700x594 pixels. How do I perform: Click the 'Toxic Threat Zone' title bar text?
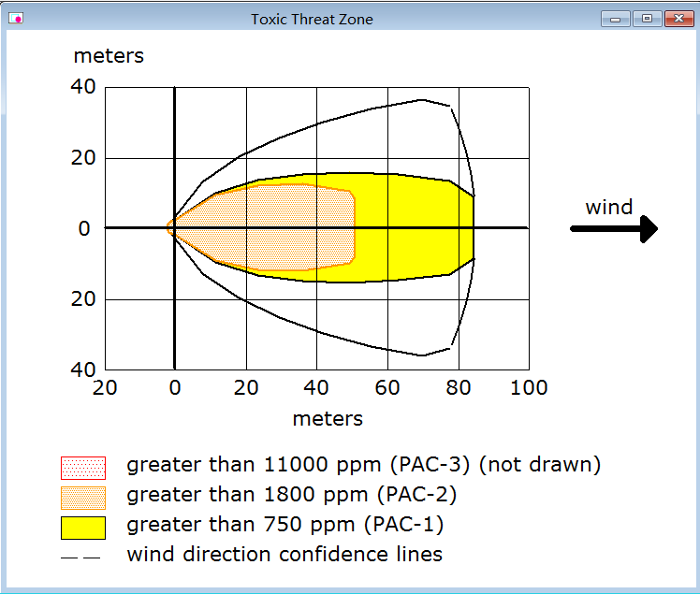pos(312,20)
